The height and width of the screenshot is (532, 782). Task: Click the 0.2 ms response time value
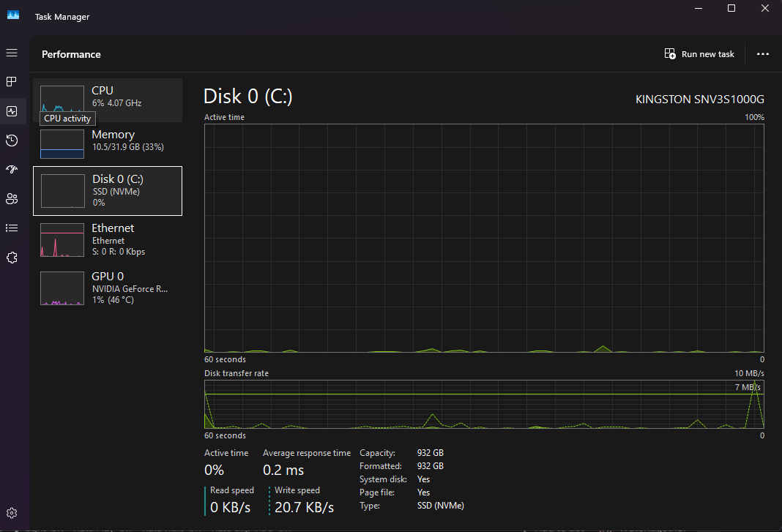pos(283,471)
